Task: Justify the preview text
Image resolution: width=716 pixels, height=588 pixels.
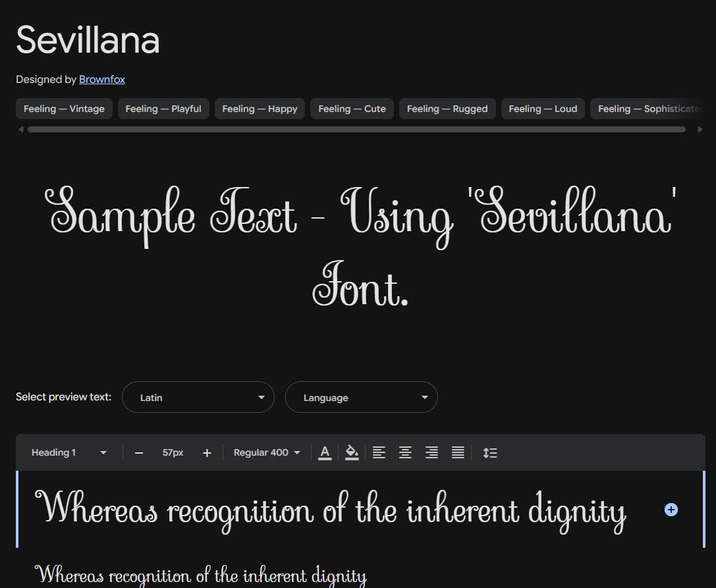Action: click(458, 452)
